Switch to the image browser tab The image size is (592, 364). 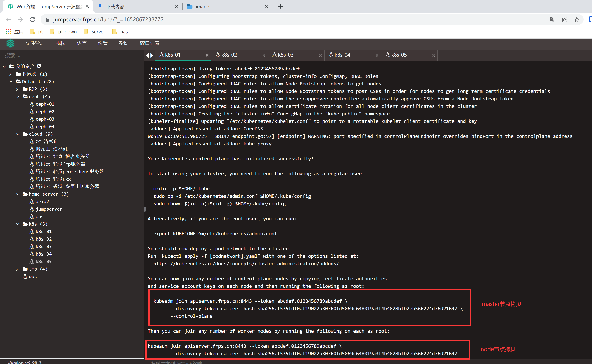pos(227,7)
